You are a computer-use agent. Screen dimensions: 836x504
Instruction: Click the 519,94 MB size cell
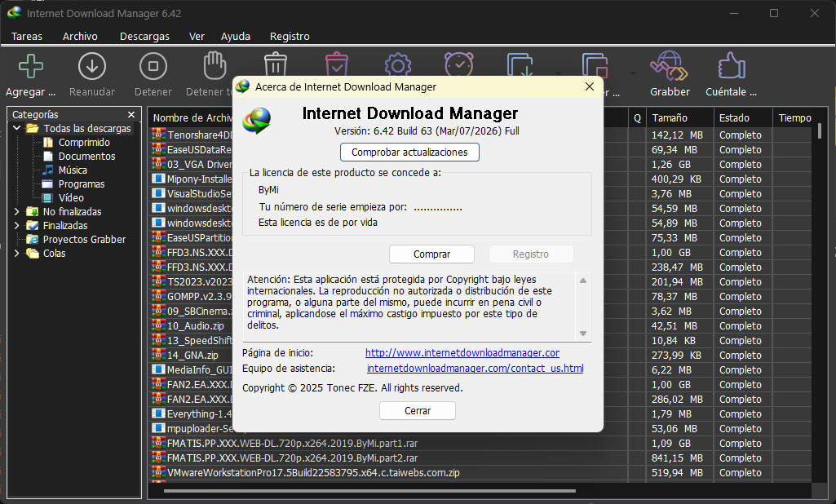click(677, 472)
